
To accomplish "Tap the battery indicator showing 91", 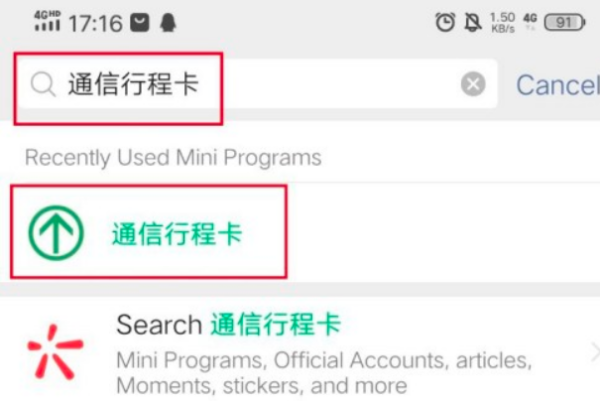I will (x=565, y=22).
